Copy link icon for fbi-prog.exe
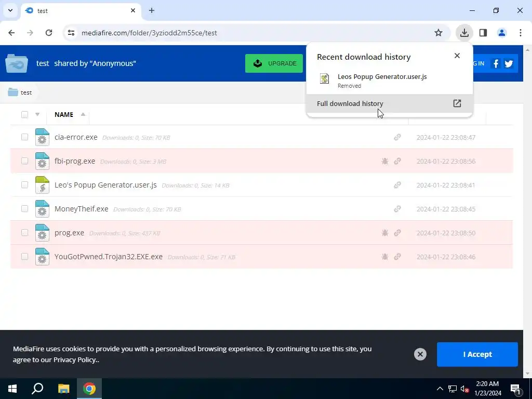Screen dimensions: 532x399 pos(397,161)
